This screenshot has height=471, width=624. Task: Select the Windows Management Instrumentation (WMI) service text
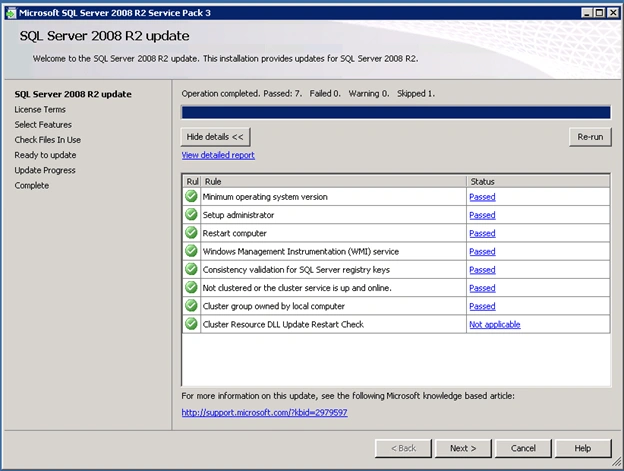pos(300,252)
